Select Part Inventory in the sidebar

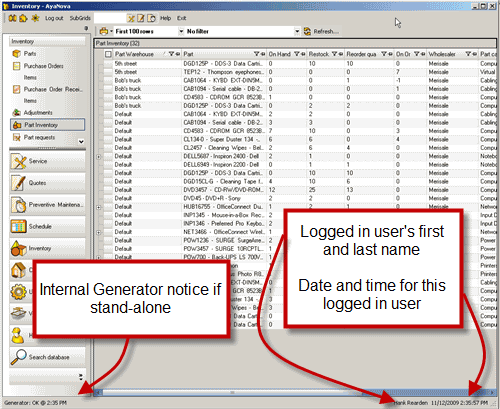(47, 125)
